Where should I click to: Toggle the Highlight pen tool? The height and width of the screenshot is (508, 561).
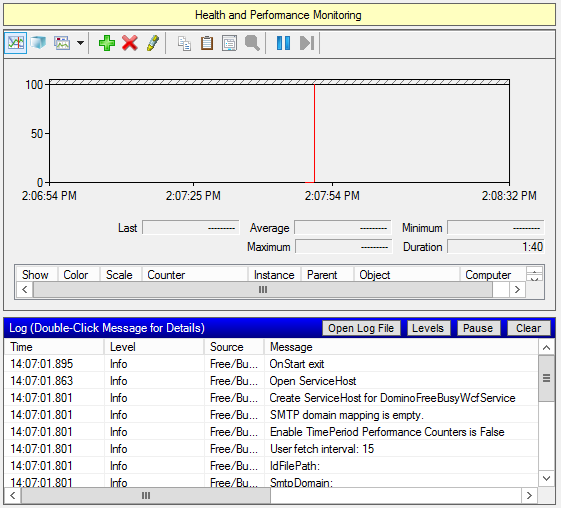point(153,43)
